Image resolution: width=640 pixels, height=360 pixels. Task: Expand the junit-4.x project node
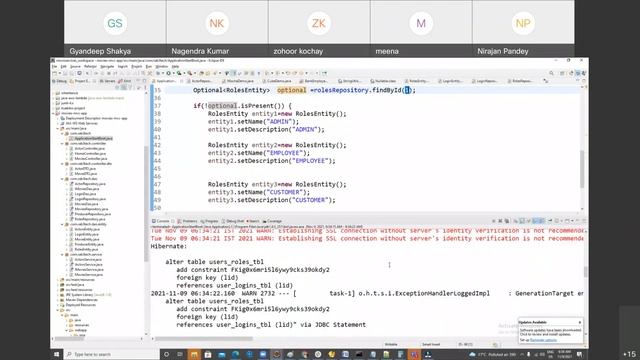(53, 103)
